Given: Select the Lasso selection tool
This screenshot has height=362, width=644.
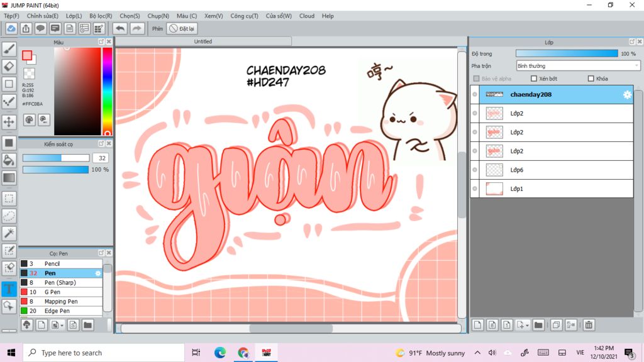Looking at the screenshot, I should click(x=9, y=216).
